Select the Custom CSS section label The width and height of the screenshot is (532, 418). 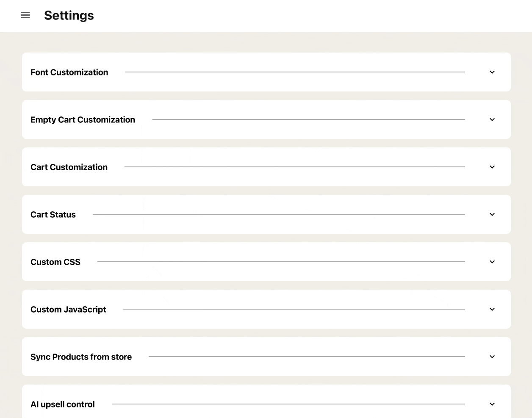click(55, 262)
